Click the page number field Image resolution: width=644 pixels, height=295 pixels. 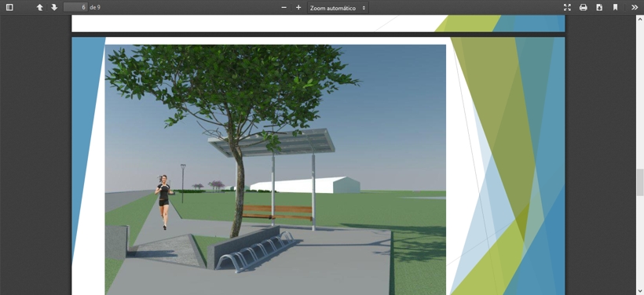pos(75,7)
